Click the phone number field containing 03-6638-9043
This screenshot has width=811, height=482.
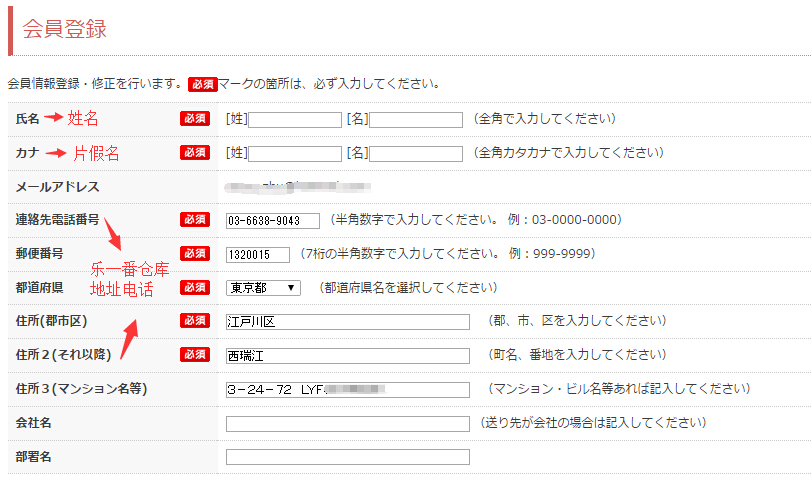(x=272, y=221)
